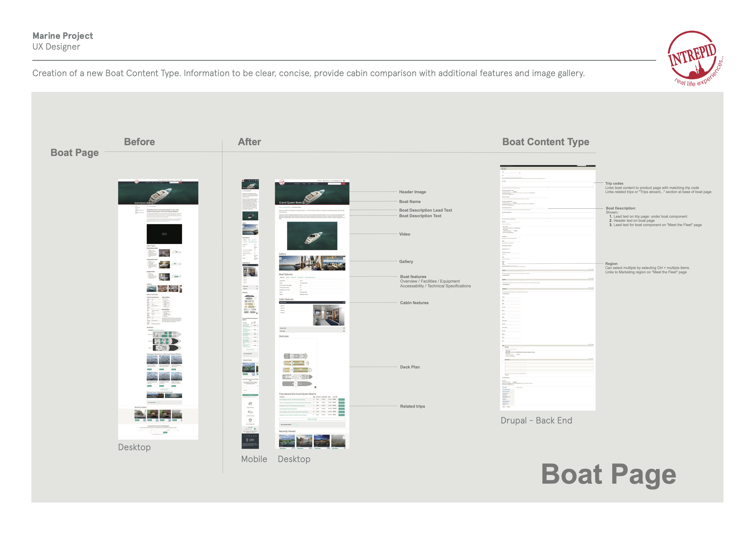Viewport: 756px width, 535px height.
Task: Select Technical Specifications tab in Boat features
Action: (x=310, y=277)
